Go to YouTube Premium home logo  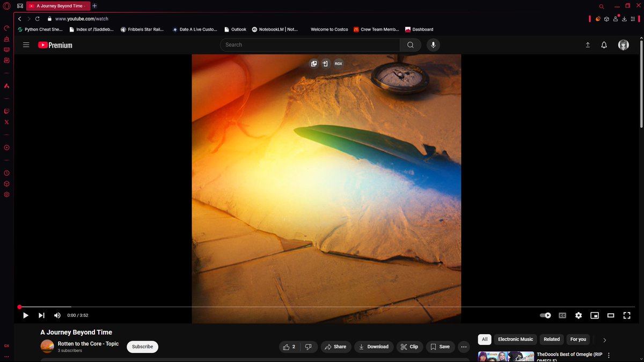55,45
